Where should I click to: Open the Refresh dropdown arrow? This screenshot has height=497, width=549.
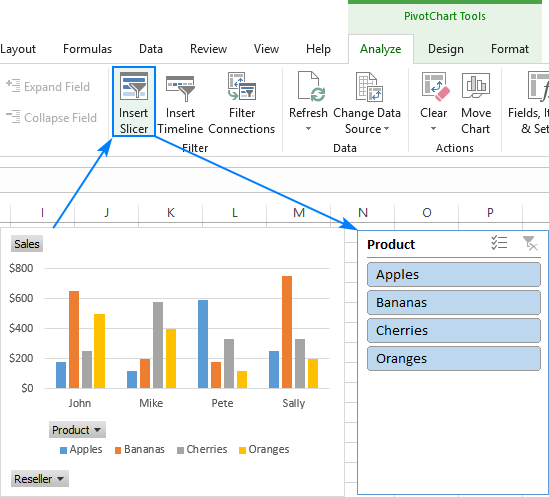308,129
